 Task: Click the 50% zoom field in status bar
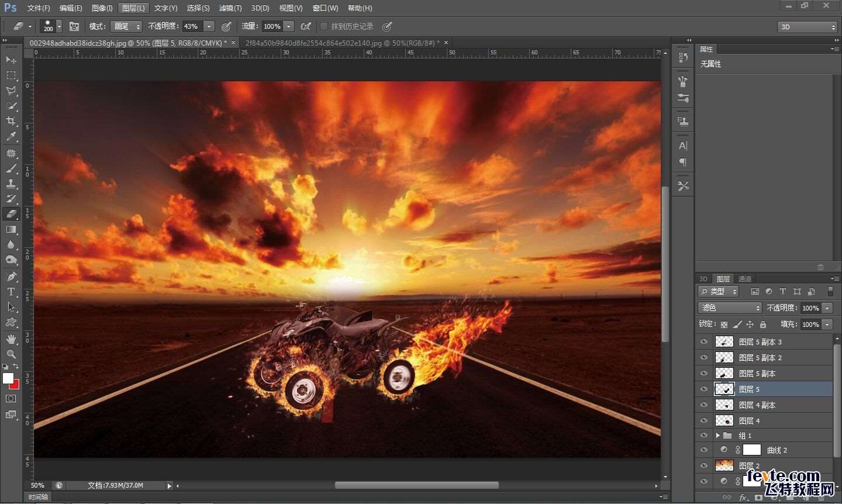tap(39, 485)
